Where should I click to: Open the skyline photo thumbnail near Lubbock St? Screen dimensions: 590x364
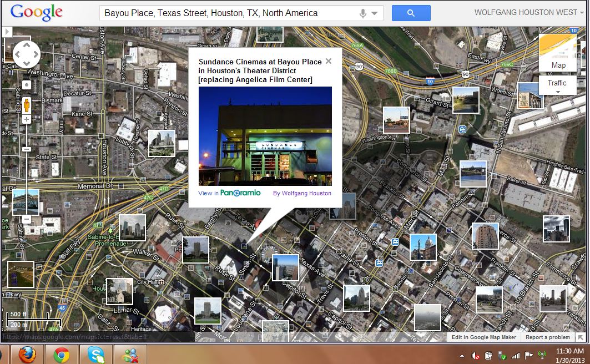pyautogui.click(x=162, y=143)
